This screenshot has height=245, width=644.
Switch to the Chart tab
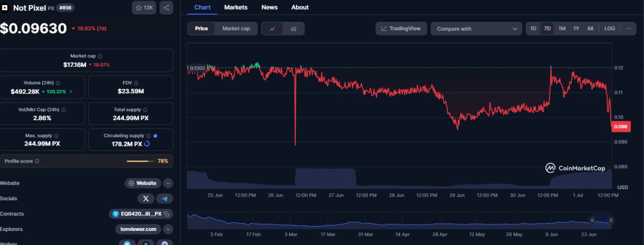coord(203,8)
